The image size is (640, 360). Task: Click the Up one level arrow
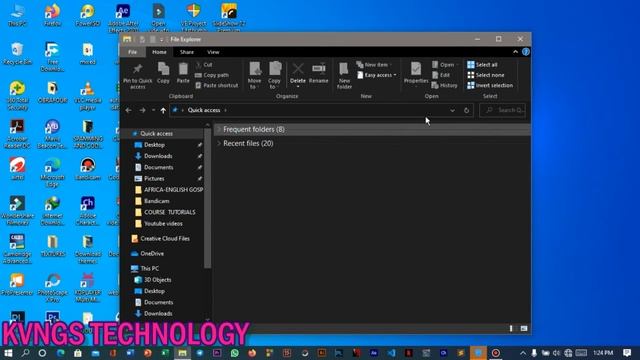(163, 110)
